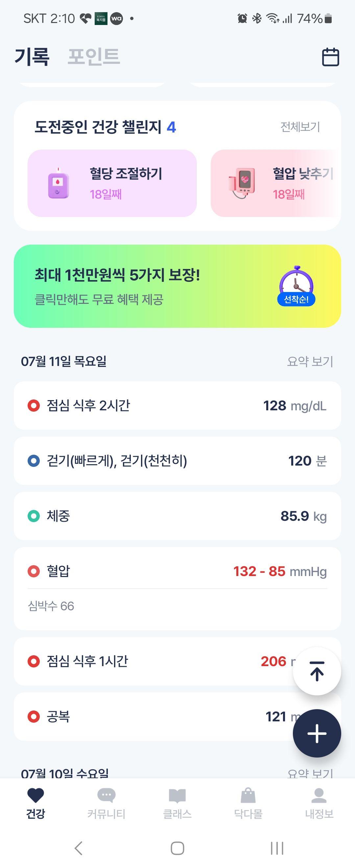Open the 혈압 낮추기 challenge card
The image size is (355, 868).
276,183
